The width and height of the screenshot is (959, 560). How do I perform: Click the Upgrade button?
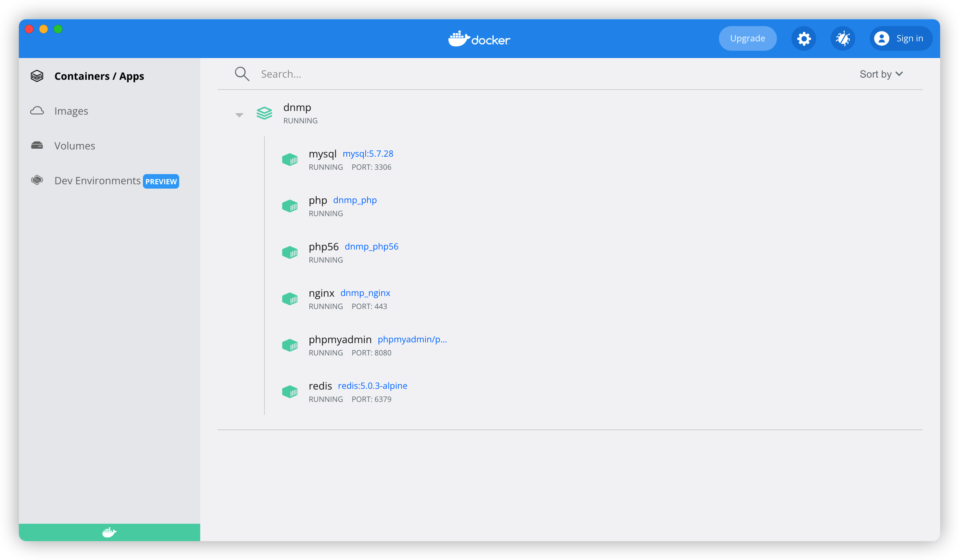[748, 38]
